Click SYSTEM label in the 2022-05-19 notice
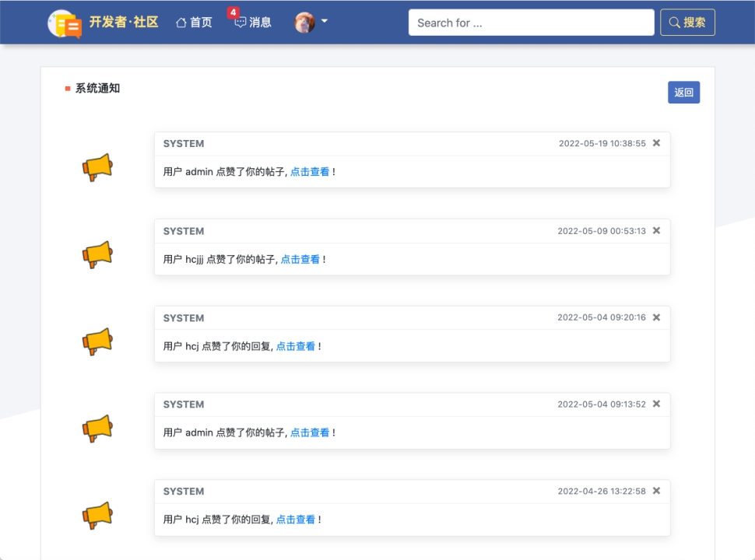The width and height of the screenshot is (755, 560). (x=184, y=143)
